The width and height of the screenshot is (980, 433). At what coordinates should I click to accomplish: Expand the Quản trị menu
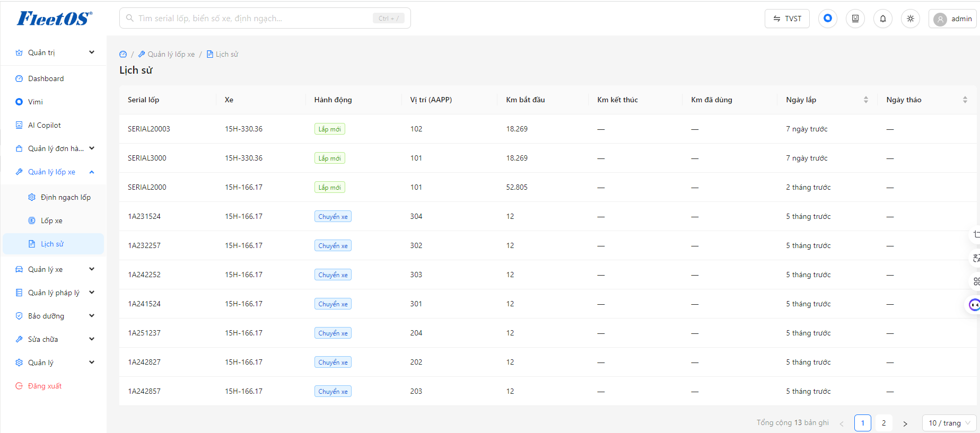click(55, 52)
